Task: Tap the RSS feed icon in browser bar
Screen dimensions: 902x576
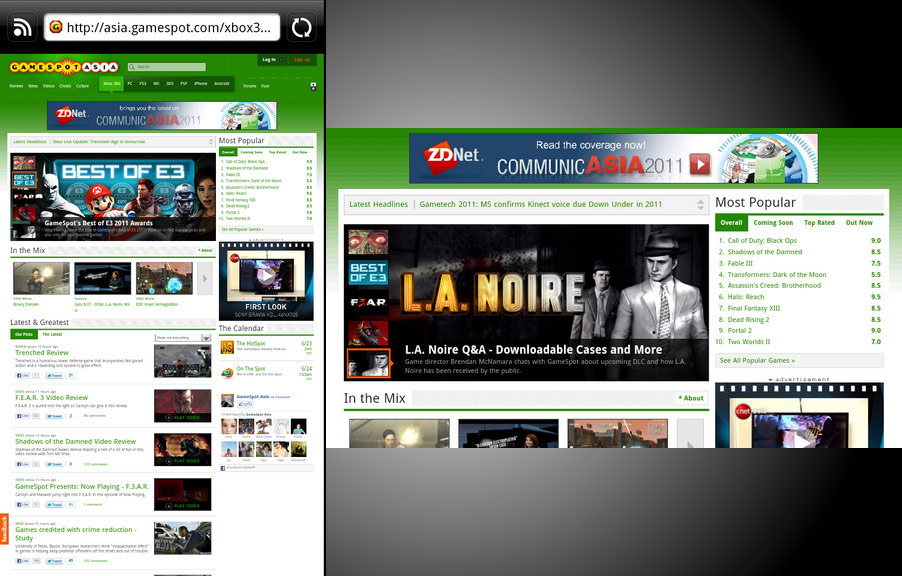Action: pos(22,27)
